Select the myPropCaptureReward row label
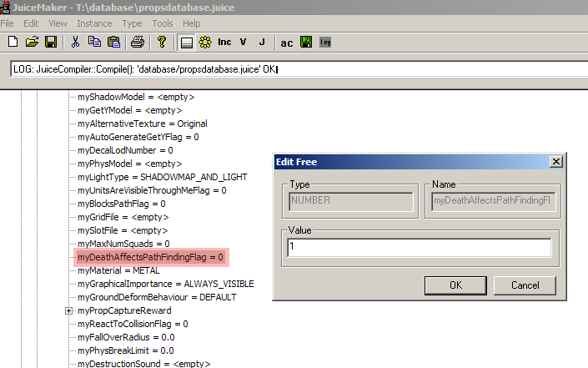The width and height of the screenshot is (588, 368). tap(124, 310)
